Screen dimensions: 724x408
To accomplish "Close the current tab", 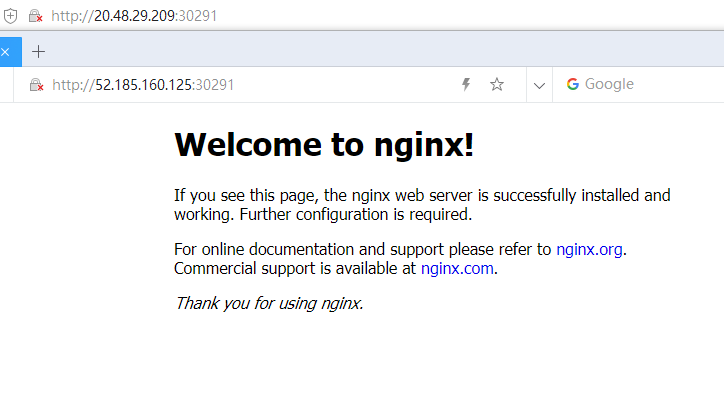I will tap(4, 51).
